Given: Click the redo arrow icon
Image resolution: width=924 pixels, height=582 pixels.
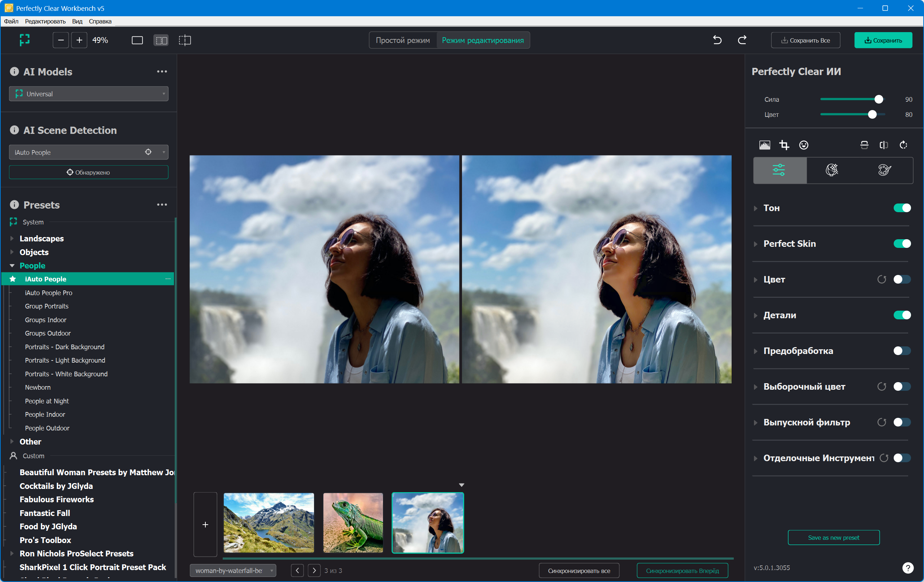Looking at the screenshot, I should [x=742, y=40].
